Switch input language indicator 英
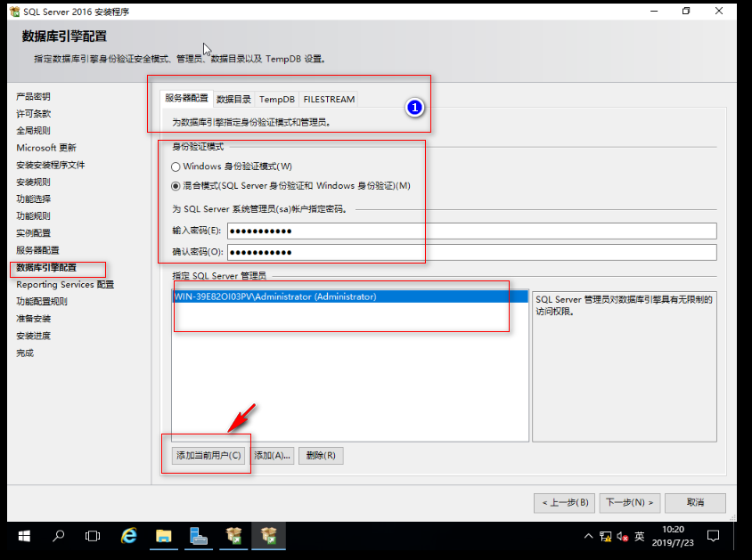 click(x=640, y=536)
